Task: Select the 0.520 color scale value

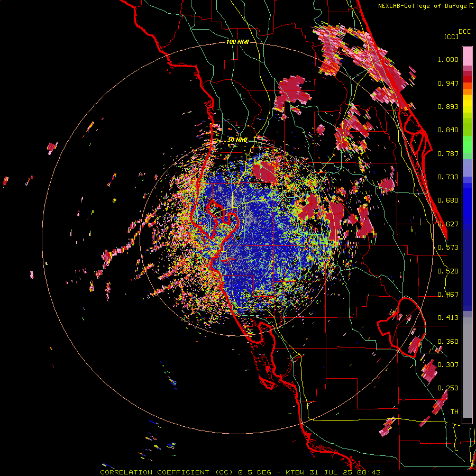Action: click(448, 271)
